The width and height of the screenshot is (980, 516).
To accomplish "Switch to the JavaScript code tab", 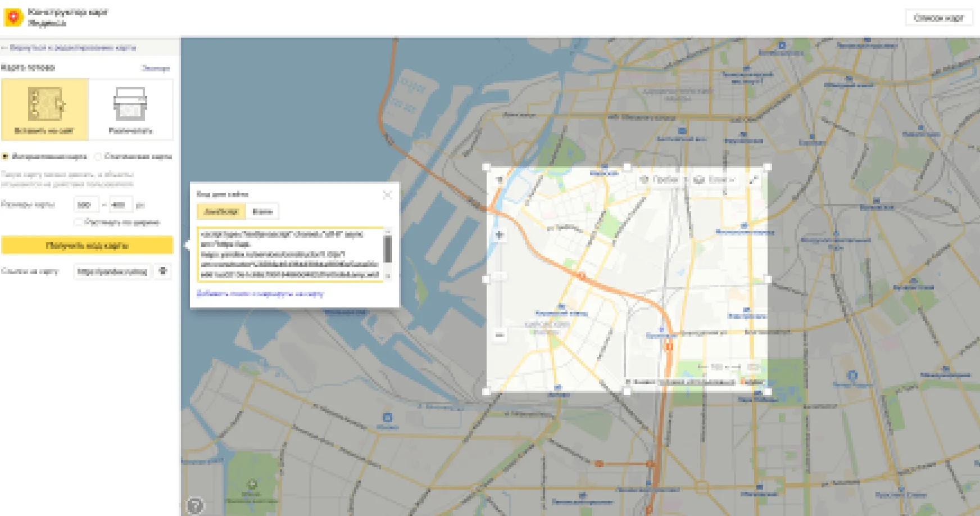I will click(x=221, y=211).
